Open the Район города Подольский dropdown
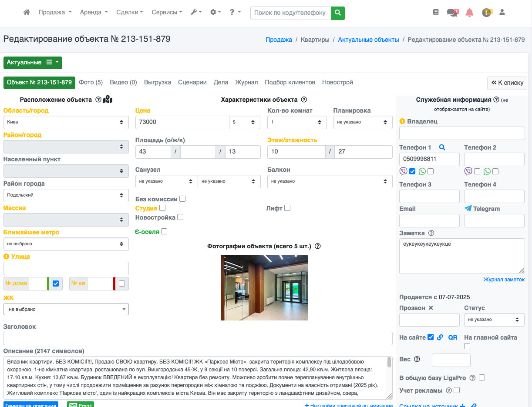The width and height of the screenshot is (532, 407). (x=66, y=195)
